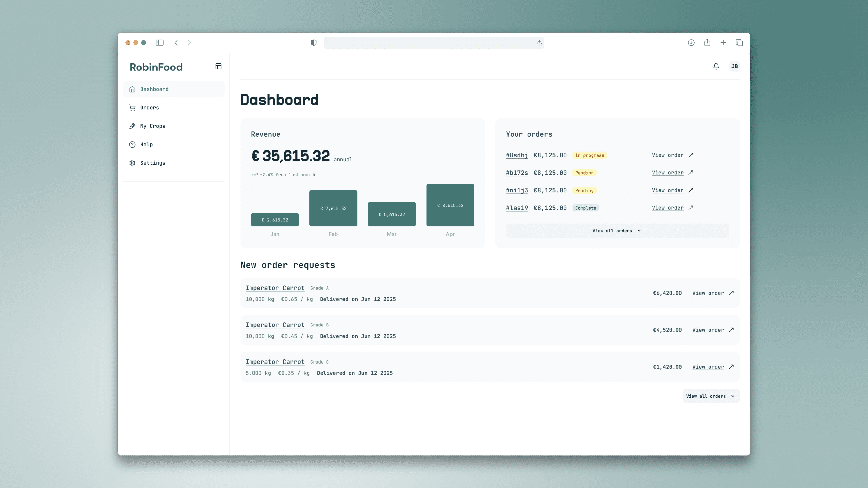Viewport: 868px width, 488px height.
Task: Click the My Crops carrot icon
Action: pyautogui.click(x=132, y=126)
